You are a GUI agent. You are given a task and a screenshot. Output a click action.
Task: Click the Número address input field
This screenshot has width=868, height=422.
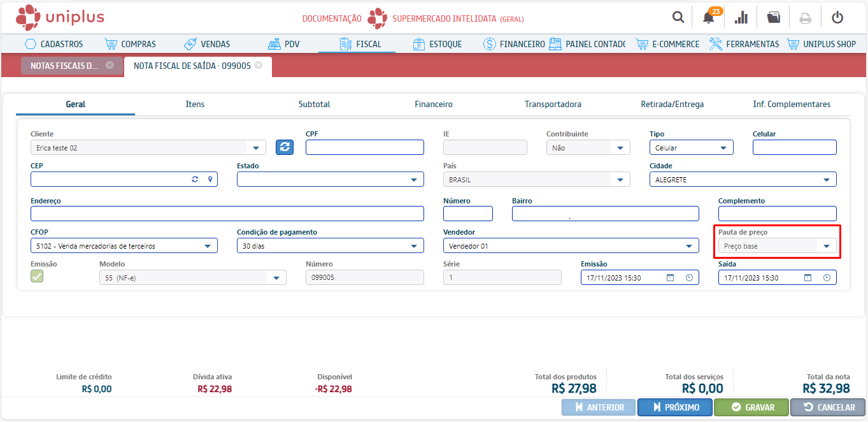(x=468, y=214)
